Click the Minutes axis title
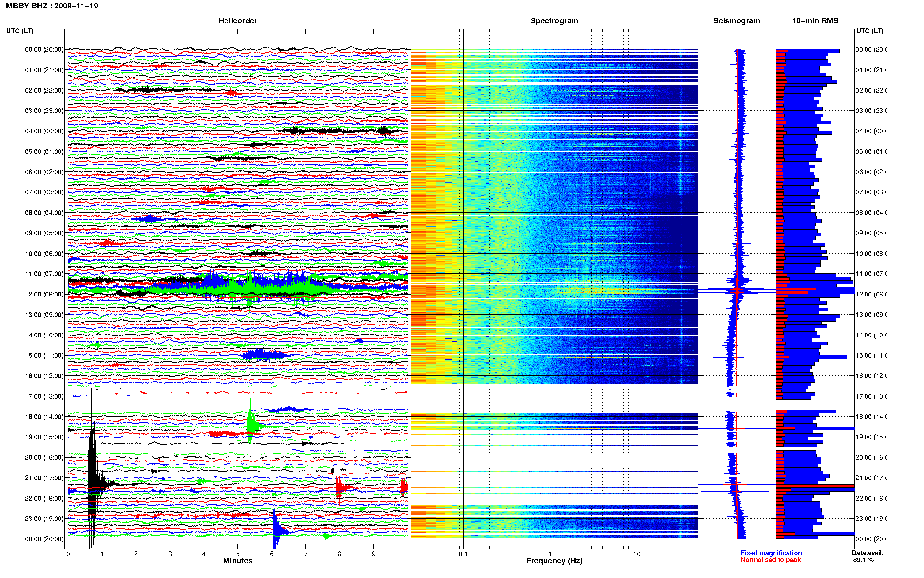The height and width of the screenshot is (578, 924). (x=237, y=561)
